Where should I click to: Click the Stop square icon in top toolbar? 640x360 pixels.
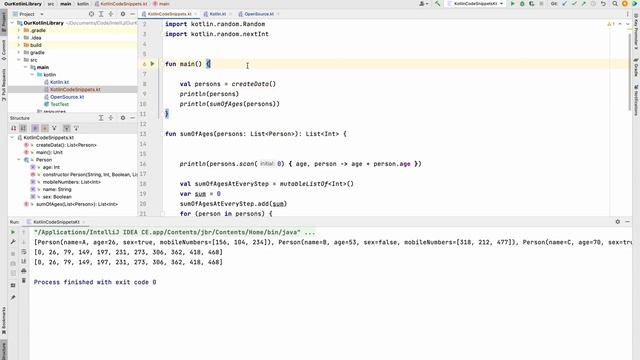pos(541,4)
